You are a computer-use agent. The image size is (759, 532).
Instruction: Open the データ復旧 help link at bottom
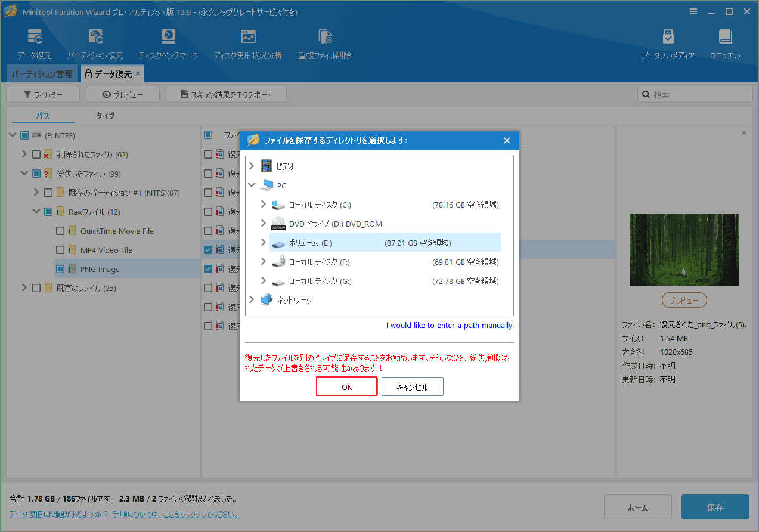point(125,514)
